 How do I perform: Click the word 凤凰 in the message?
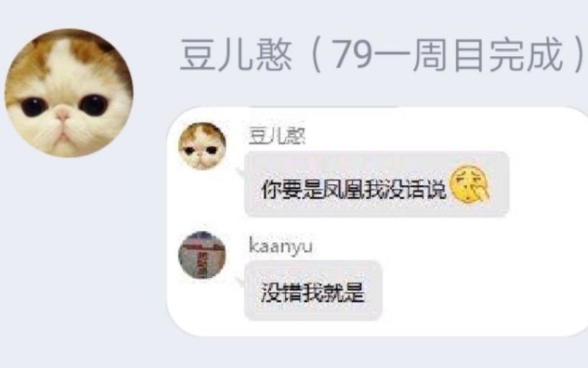coord(343,190)
